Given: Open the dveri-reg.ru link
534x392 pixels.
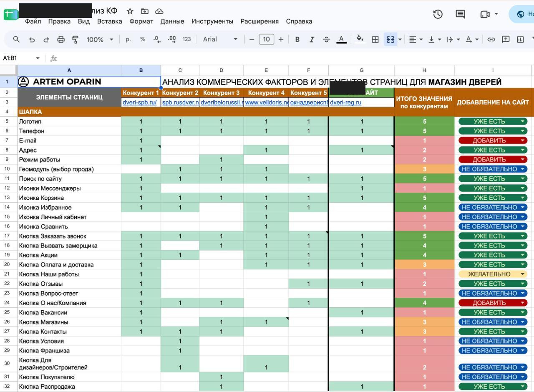Looking at the screenshot, I should coord(345,102).
